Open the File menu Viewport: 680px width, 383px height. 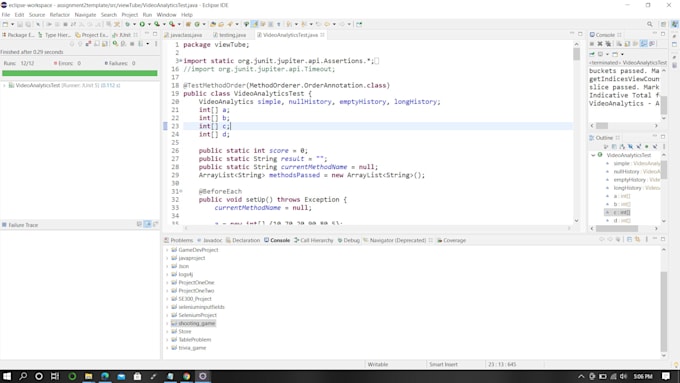pos(6,15)
